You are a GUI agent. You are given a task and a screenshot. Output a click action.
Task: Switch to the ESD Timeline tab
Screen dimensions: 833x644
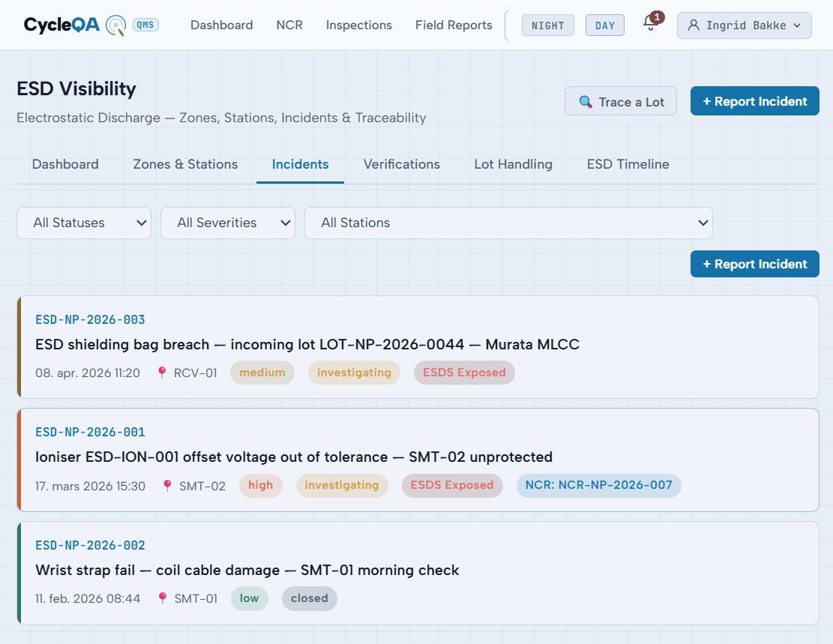coord(628,164)
